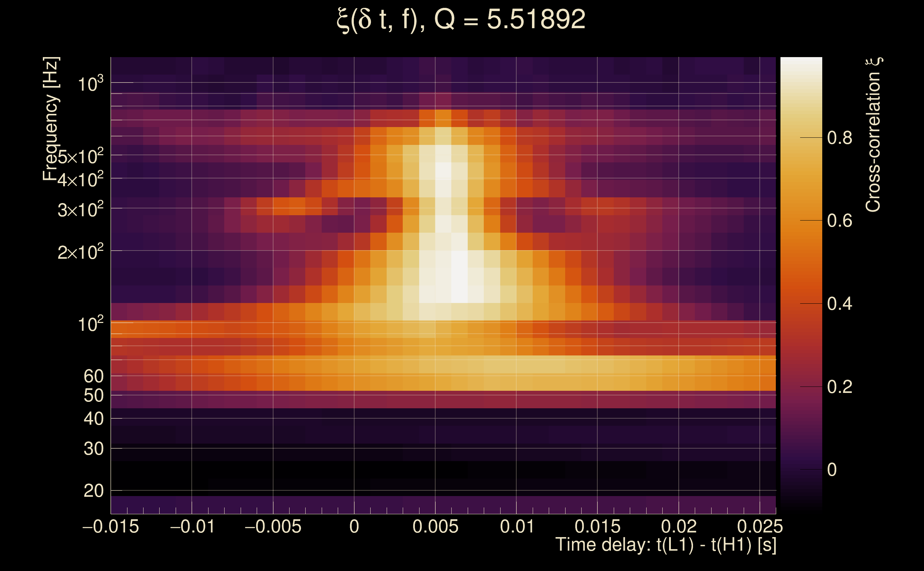Image resolution: width=924 pixels, height=571 pixels.
Task: Click the 10³ frequency tick label
Action: (x=90, y=84)
